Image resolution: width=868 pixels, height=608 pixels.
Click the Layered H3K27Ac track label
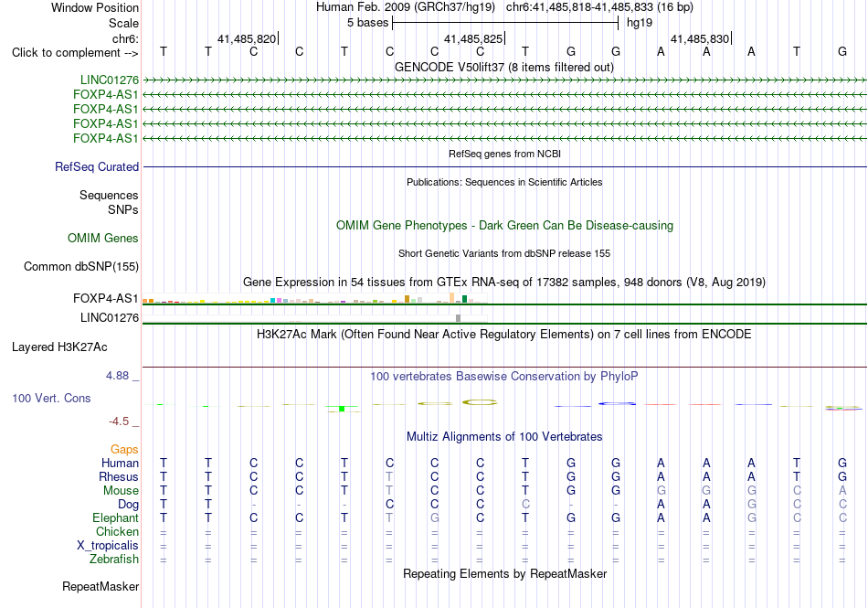pyautogui.click(x=59, y=347)
